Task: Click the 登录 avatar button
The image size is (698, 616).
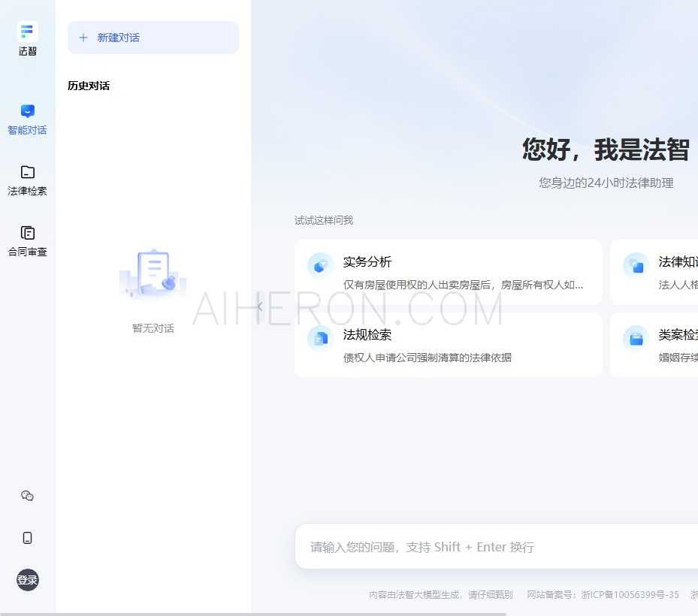Action: pyautogui.click(x=28, y=580)
